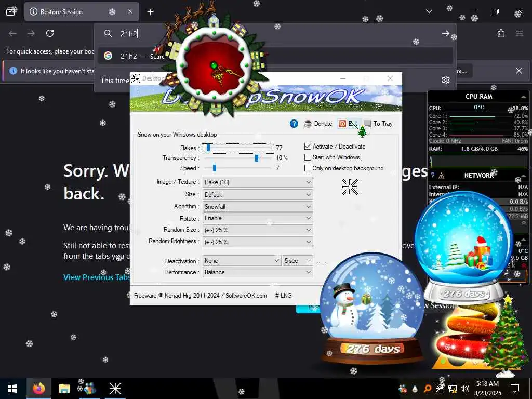Open DesktopSnowOK snowflake taskbar icon
The height and width of the screenshot is (399, 532).
[115, 389]
